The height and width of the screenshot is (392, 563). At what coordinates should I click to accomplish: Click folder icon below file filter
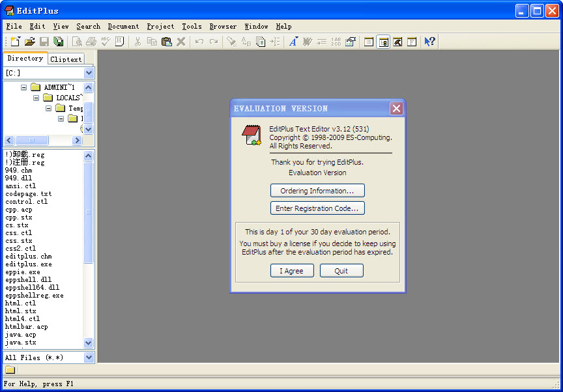10,369
